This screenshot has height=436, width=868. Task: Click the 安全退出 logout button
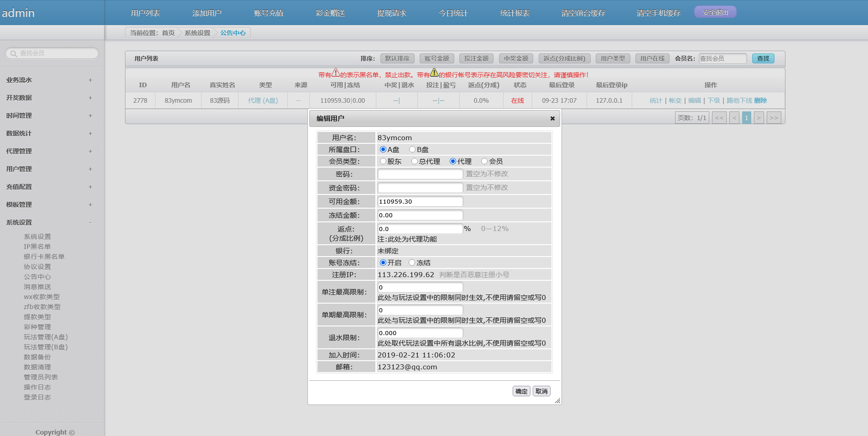715,12
